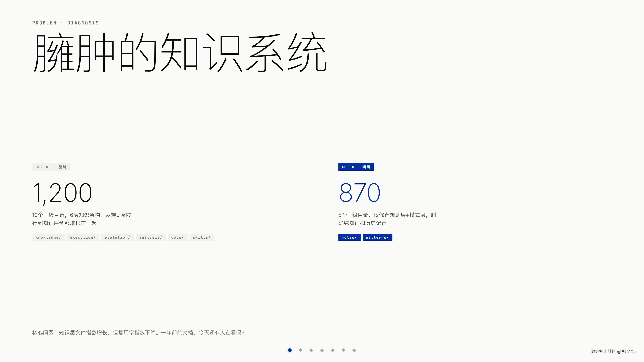Click the AFTER · 精简 badge
The width and height of the screenshot is (644, 362).
(x=356, y=167)
